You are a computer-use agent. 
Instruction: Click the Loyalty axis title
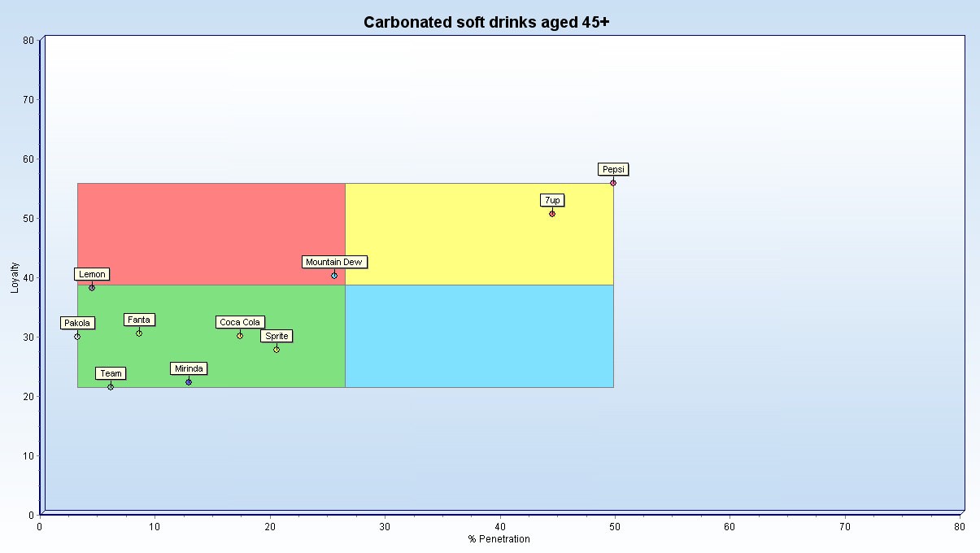click(x=15, y=276)
